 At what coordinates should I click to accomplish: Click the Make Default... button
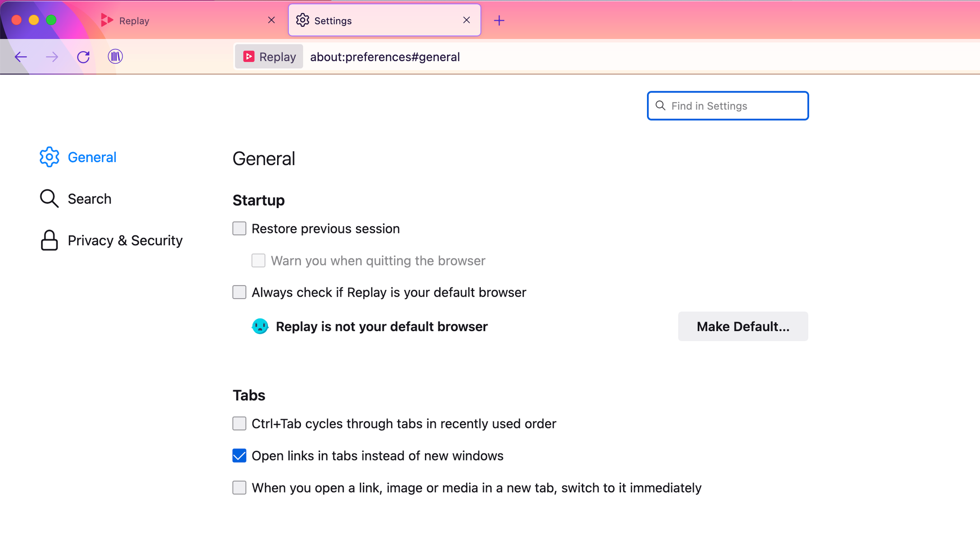coord(743,326)
